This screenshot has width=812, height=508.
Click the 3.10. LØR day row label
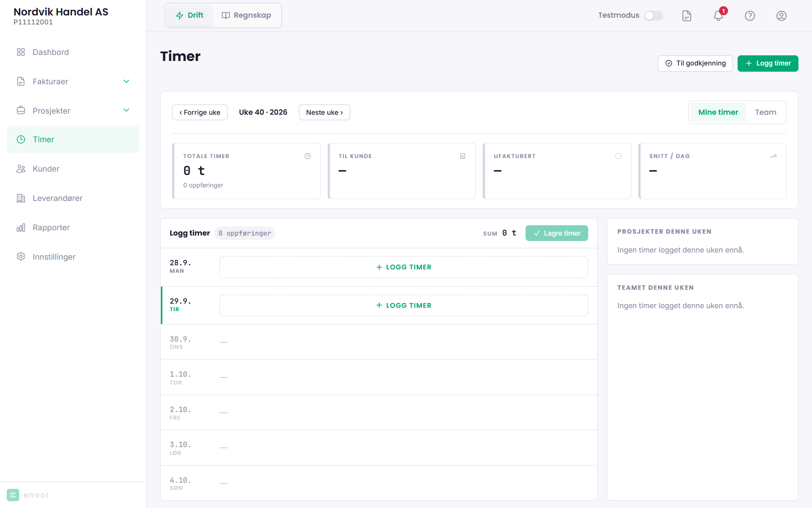pyautogui.click(x=180, y=448)
